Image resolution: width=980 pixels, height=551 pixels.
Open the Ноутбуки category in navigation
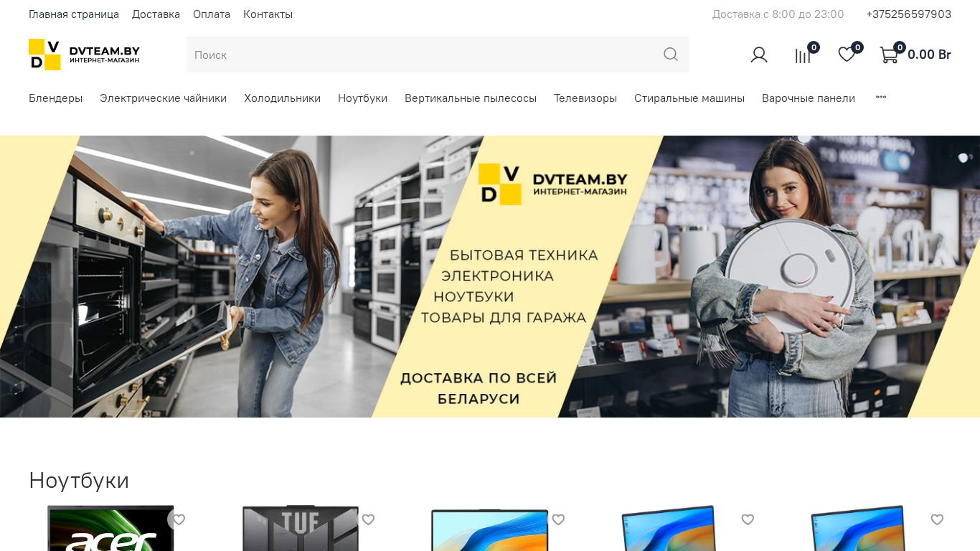(x=362, y=98)
